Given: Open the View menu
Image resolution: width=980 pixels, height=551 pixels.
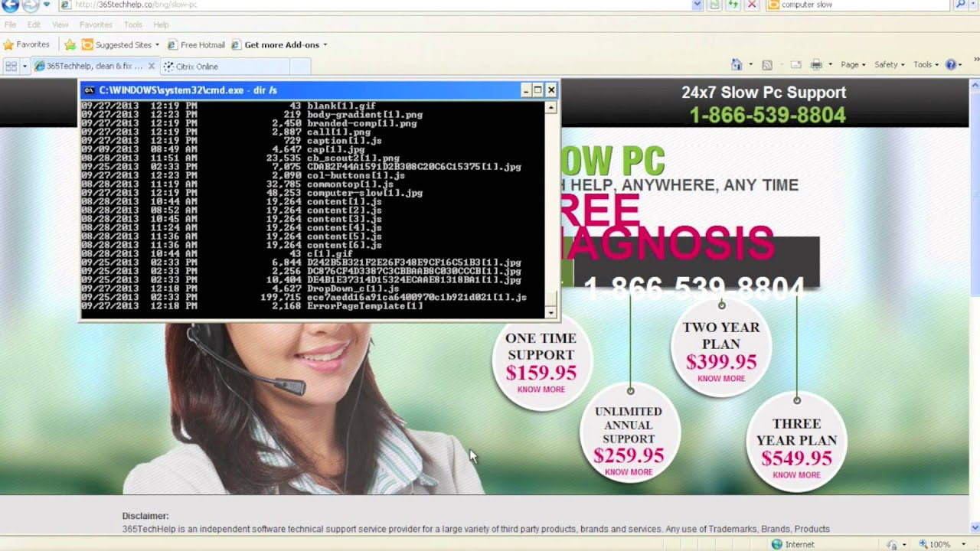Looking at the screenshot, I should pos(60,24).
